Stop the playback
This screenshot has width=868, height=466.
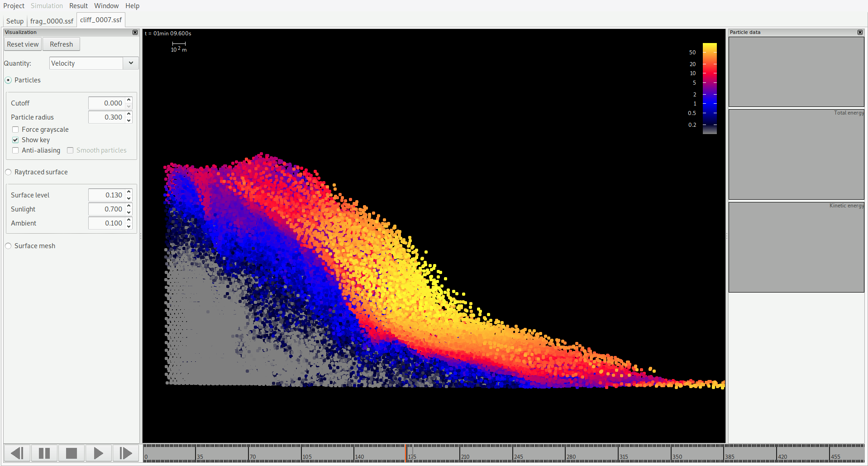(72, 453)
